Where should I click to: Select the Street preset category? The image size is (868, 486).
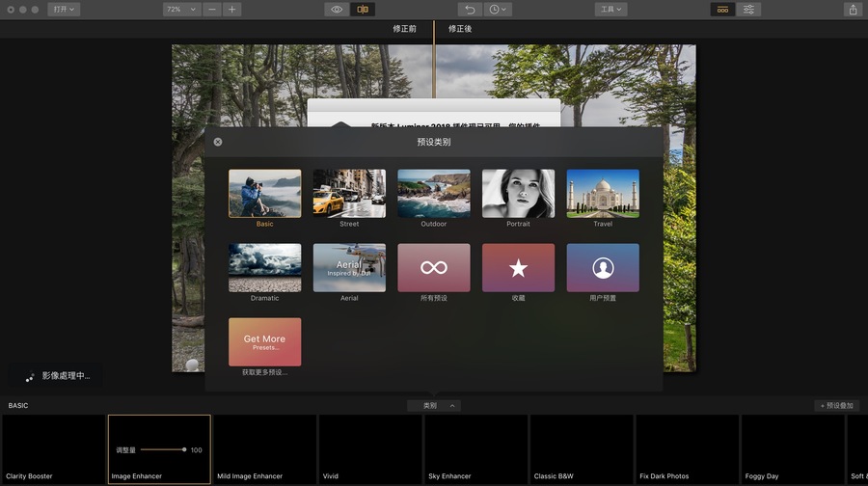[x=349, y=193]
